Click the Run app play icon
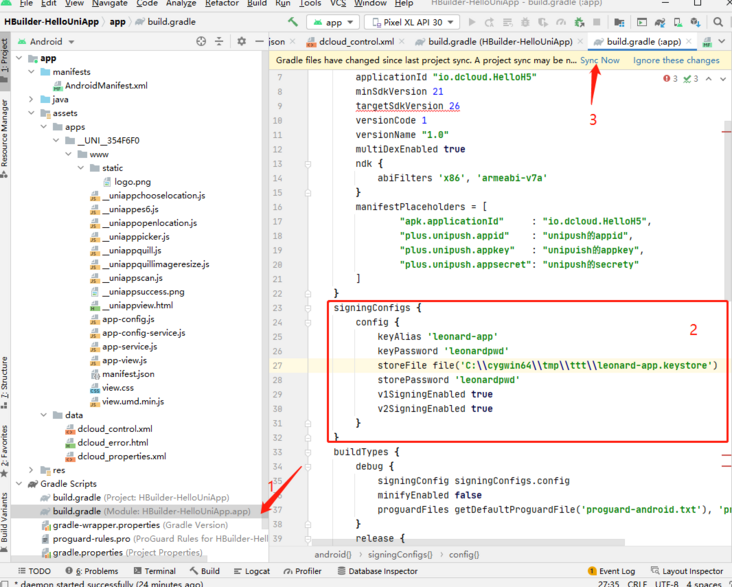The image size is (732, 587). coord(472,22)
